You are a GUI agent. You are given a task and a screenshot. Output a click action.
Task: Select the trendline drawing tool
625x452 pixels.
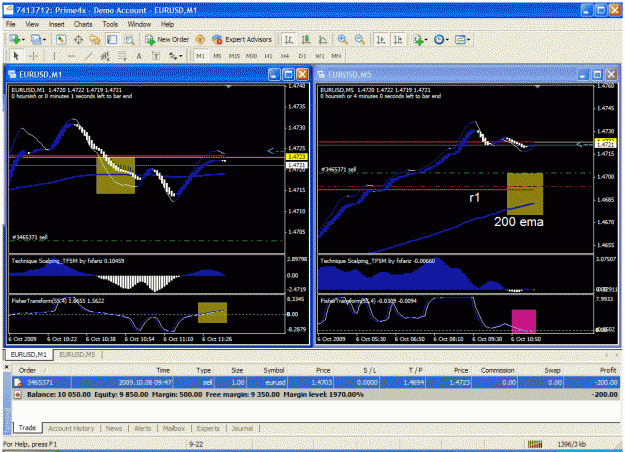(88, 56)
